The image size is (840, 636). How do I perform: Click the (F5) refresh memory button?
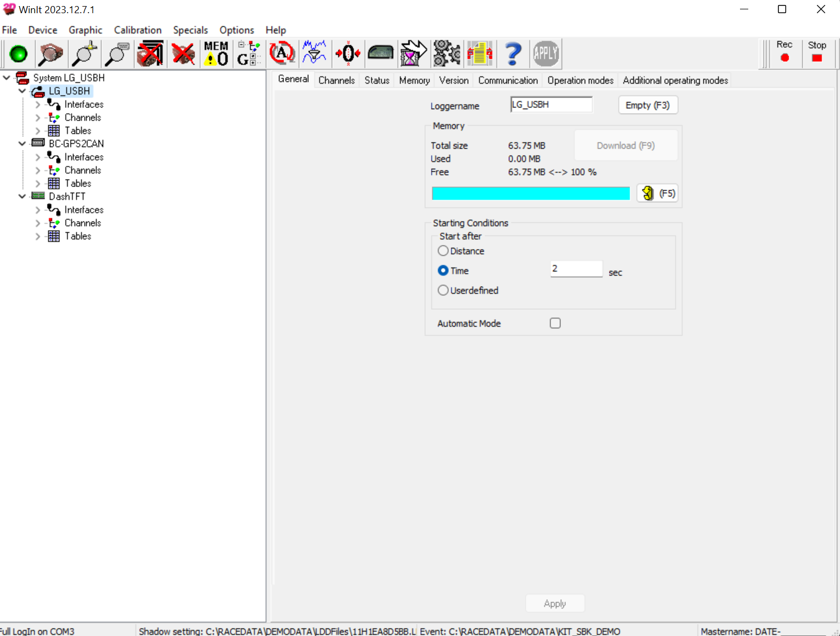pos(658,193)
